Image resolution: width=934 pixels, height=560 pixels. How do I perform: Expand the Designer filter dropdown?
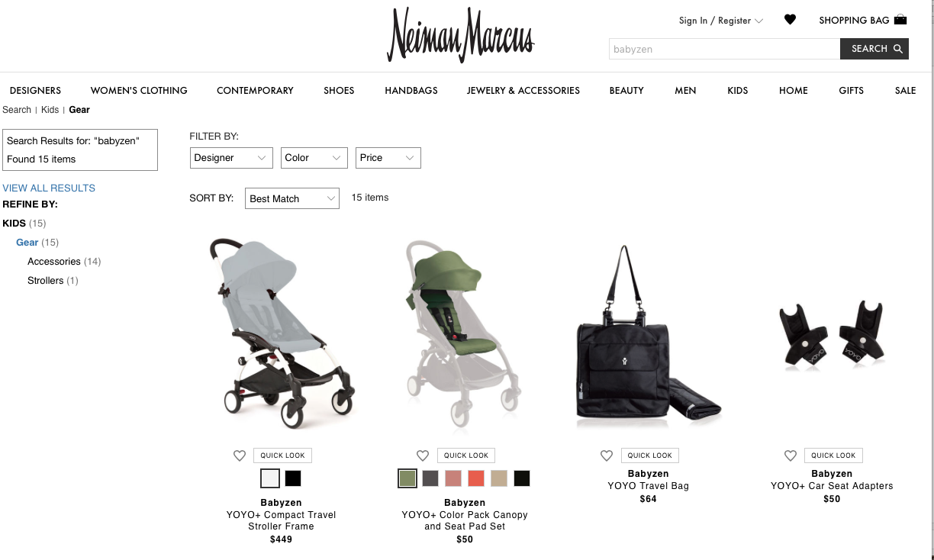pyautogui.click(x=231, y=158)
